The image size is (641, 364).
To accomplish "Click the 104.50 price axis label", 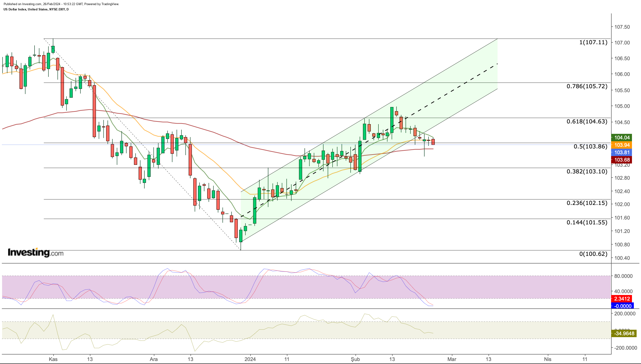I will 622,122.
